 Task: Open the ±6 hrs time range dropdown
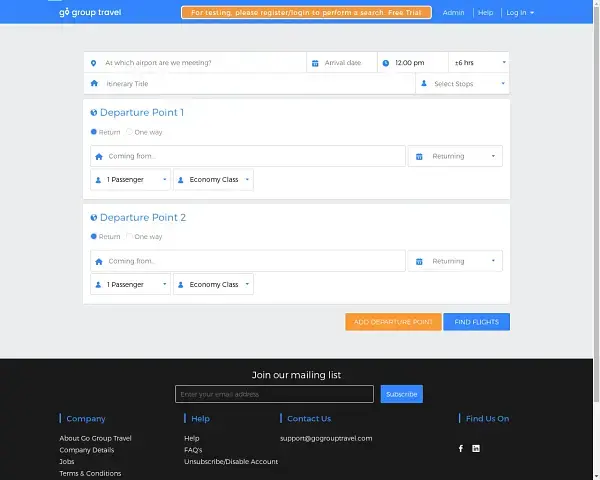click(x=478, y=63)
